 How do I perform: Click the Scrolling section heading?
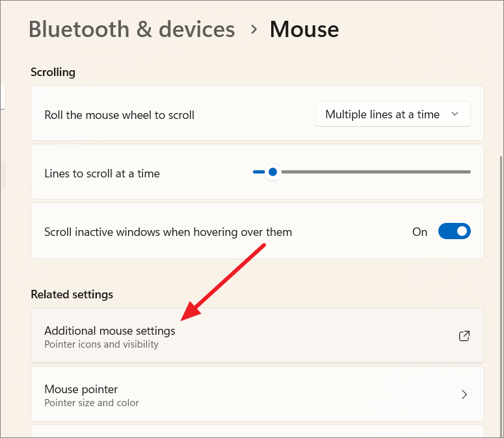(53, 72)
